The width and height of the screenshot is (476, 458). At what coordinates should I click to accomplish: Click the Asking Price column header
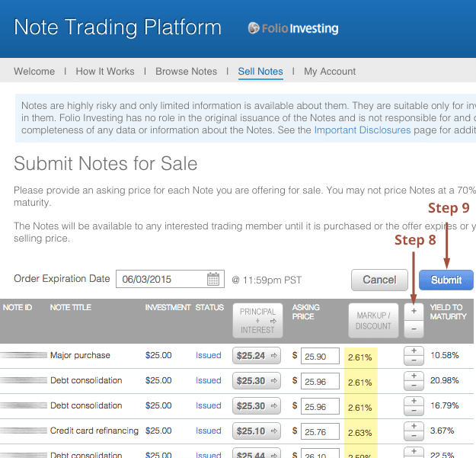coord(305,312)
